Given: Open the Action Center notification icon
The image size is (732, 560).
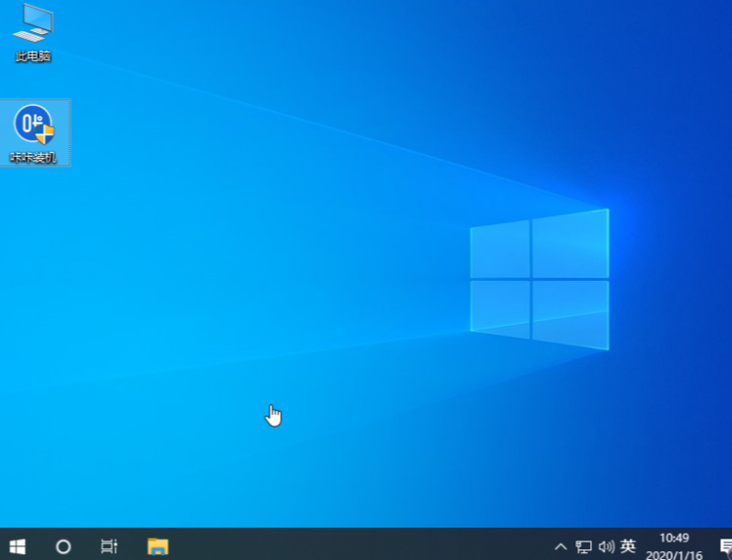Looking at the screenshot, I should pos(725,546).
